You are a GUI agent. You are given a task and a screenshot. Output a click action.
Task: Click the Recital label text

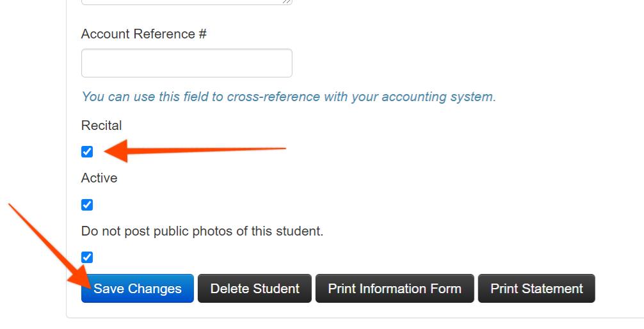pyautogui.click(x=101, y=125)
